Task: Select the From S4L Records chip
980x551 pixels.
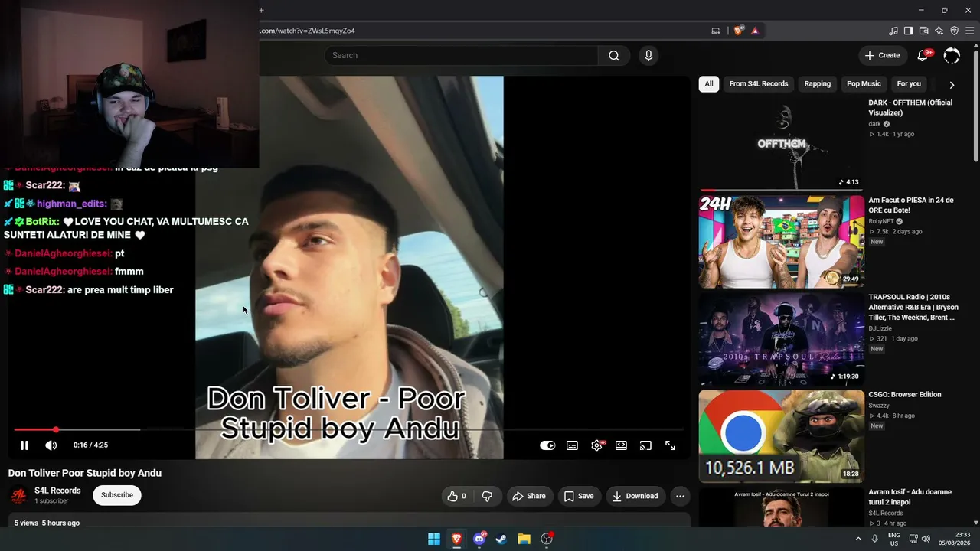Action: (x=759, y=84)
